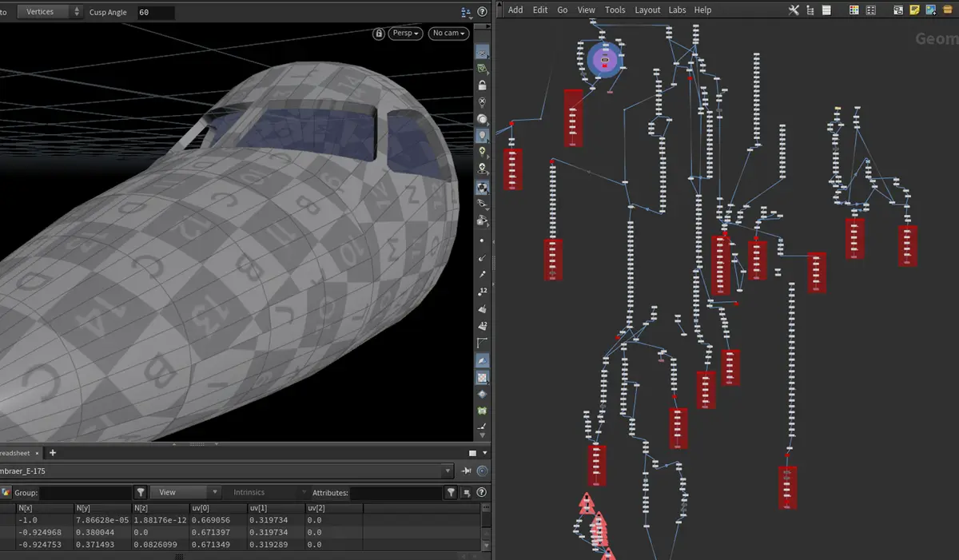Image resolution: width=959 pixels, height=560 pixels.
Task: Close the Geometry Spreadsheet tab
Action: (x=35, y=453)
